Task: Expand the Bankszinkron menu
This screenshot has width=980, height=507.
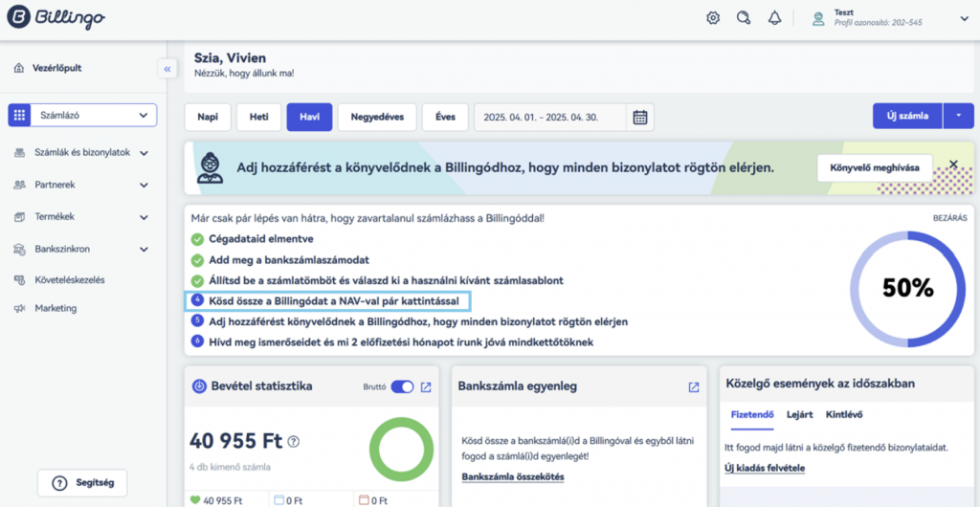Action: [144, 250]
